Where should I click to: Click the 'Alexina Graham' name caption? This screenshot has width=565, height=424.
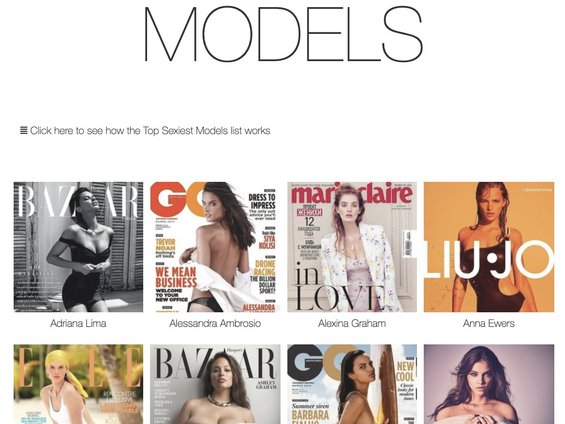click(352, 323)
